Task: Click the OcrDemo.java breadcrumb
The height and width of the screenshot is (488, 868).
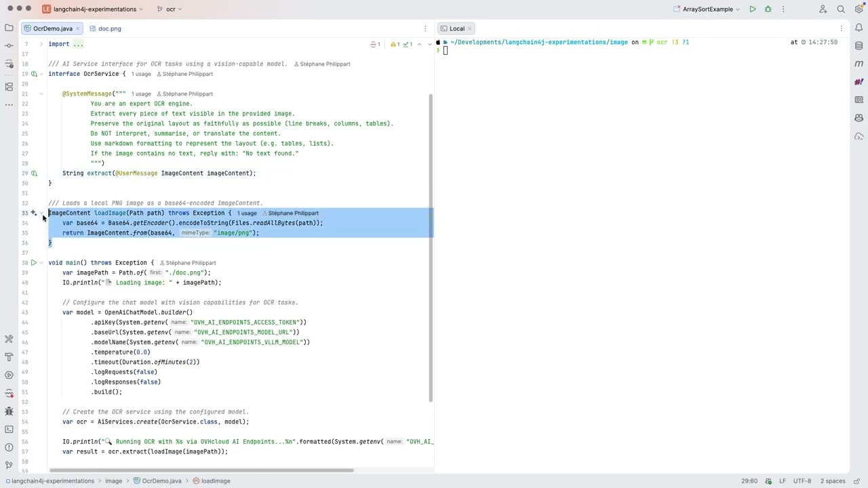Action: pos(157,481)
